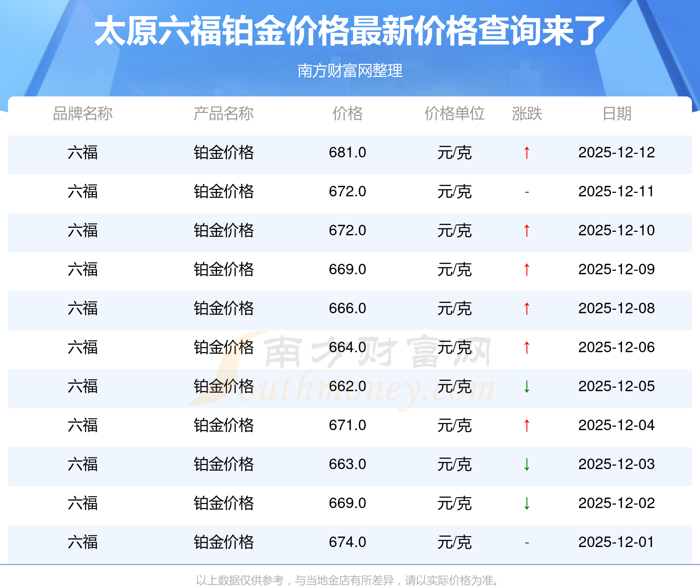Click the green dash for 2025-12-01
The height and width of the screenshot is (588, 700).
526,543
